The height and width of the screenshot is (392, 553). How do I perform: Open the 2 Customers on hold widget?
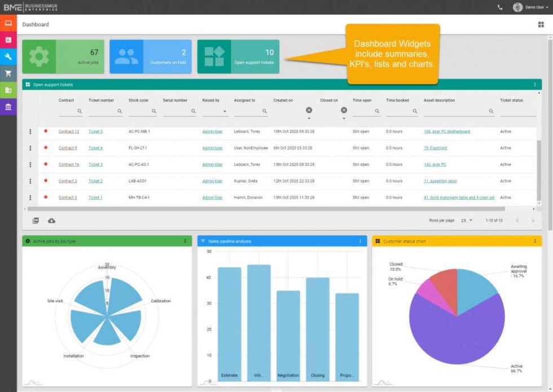click(x=151, y=57)
